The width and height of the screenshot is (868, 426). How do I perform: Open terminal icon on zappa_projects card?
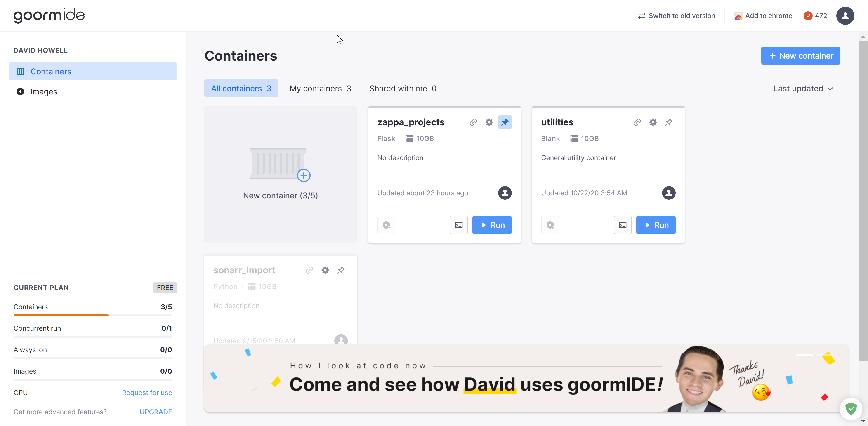(459, 225)
